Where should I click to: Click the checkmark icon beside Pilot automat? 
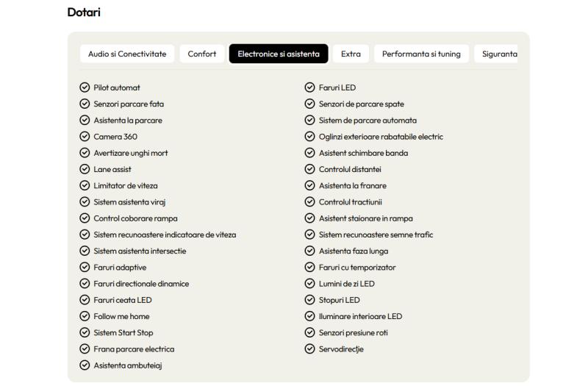click(x=85, y=87)
